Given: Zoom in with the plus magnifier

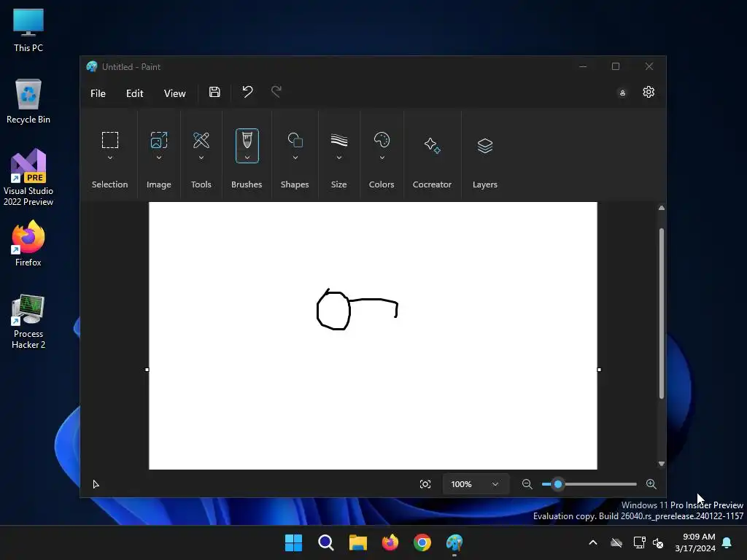Looking at the screenshot, I should click(651, 484).
